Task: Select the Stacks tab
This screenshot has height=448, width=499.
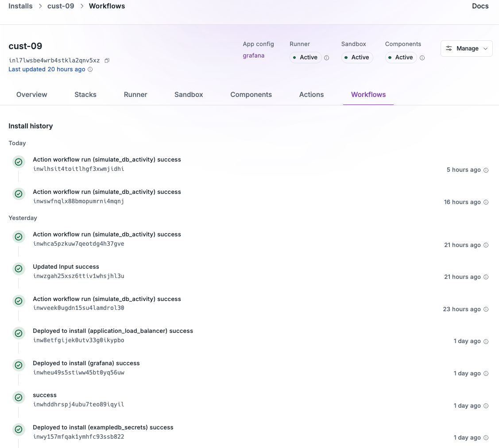Action: pyautogui.click(x=85, y=94)
